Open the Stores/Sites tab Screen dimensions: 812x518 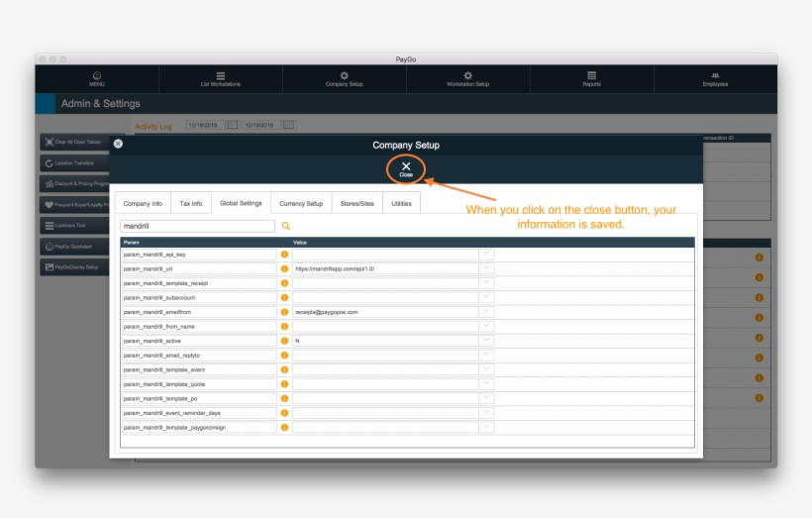pos(356,203)
